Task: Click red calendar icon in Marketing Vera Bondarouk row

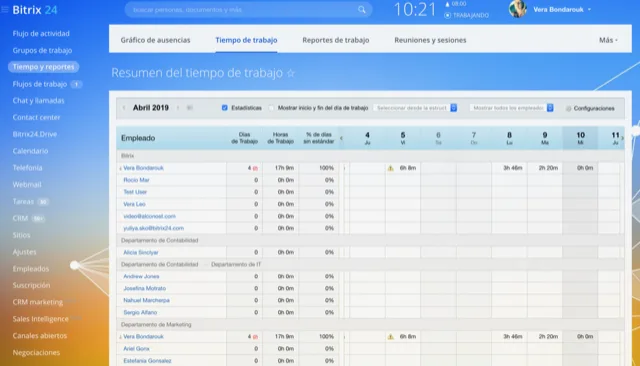Action: (256, 337)
